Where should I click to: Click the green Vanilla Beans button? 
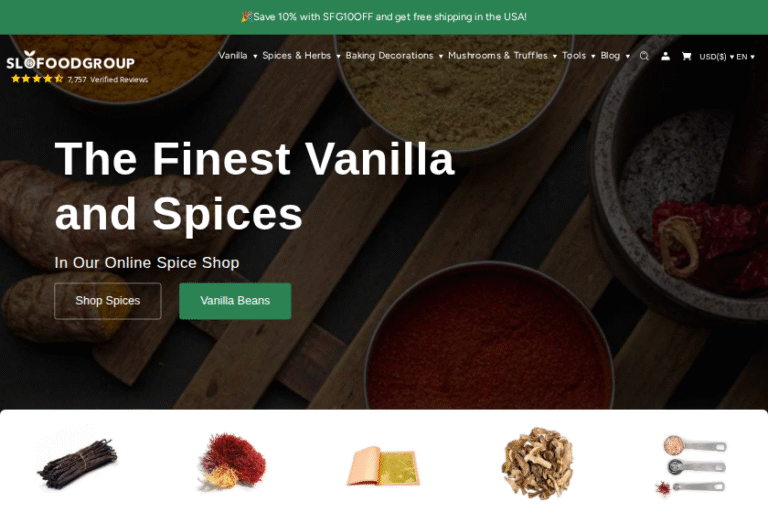click(235, 301)
